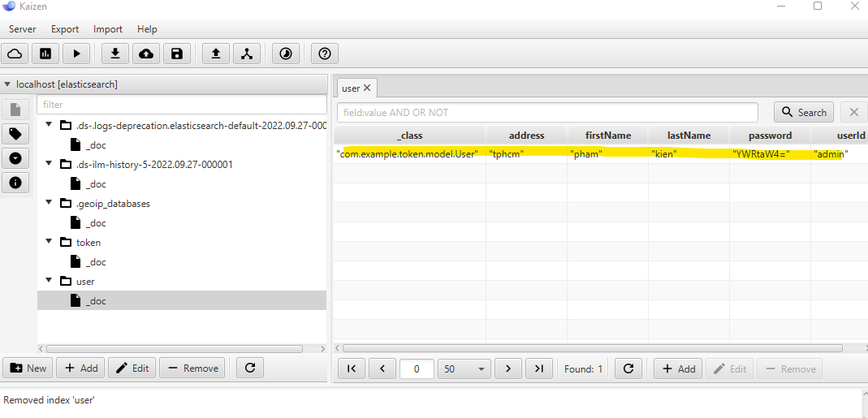Click the index filter input field
This screenshot has width=868, height=418.
pos(182,105)
